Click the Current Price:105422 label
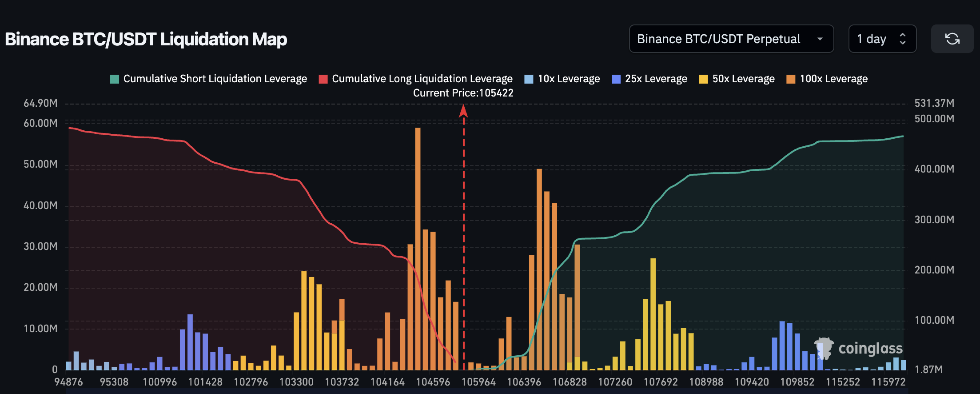Image resolution: width=980 pixels, height=394 pixels. click(x=463, y=93)
